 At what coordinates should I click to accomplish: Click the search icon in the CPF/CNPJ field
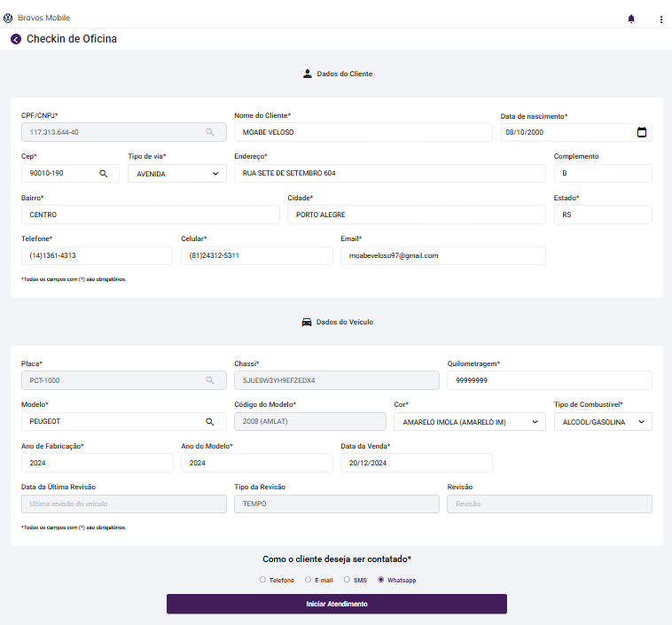pyautogui.click(x=210, y=132)
